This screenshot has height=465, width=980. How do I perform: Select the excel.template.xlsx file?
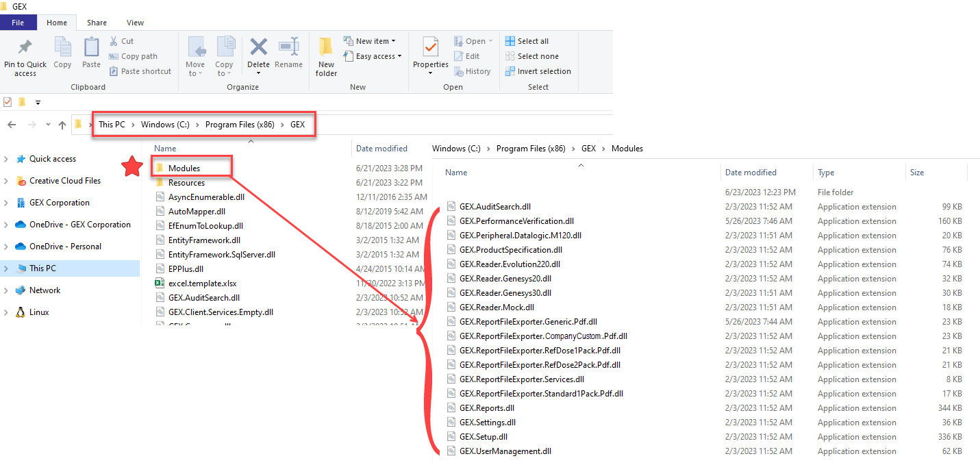pyautogui.click(x=202, y=284)
